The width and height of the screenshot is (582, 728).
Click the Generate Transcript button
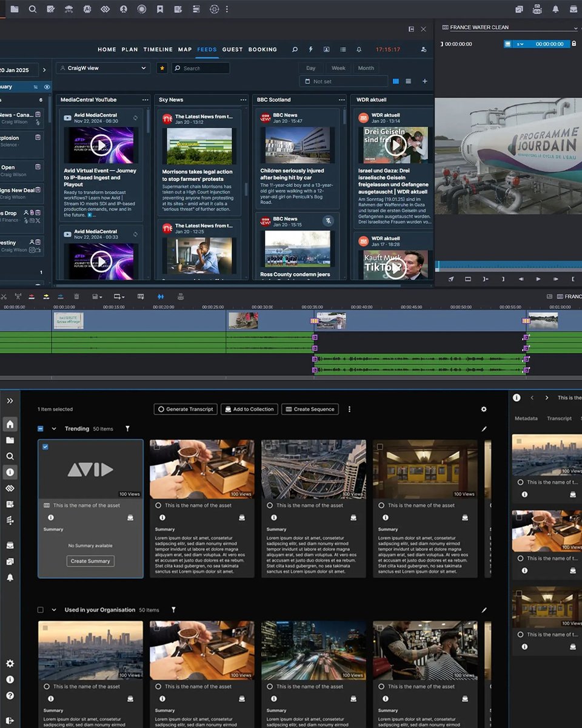185,409
